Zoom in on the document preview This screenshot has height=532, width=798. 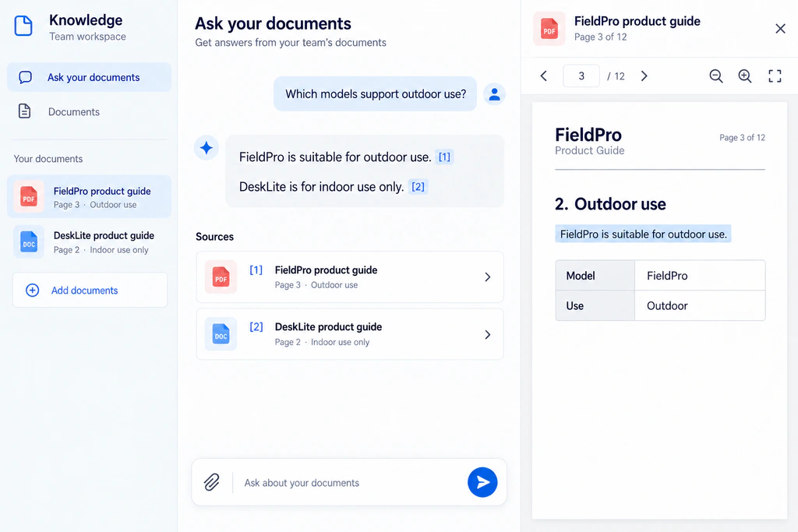tap(745, 76)
